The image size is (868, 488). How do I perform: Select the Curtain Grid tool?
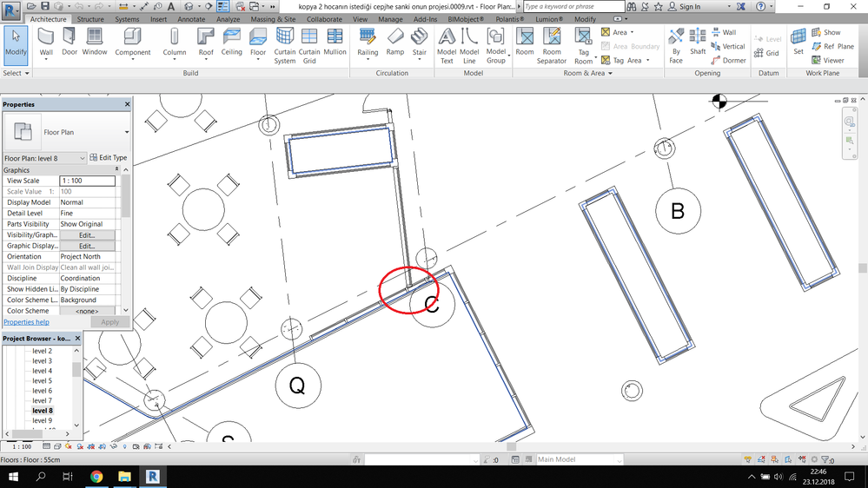[309, 45]
